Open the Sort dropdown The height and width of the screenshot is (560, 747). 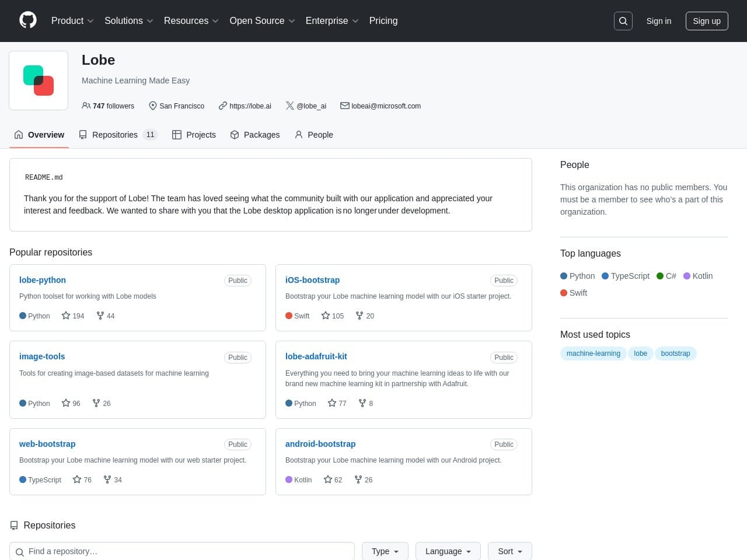(x=509, y=551)
